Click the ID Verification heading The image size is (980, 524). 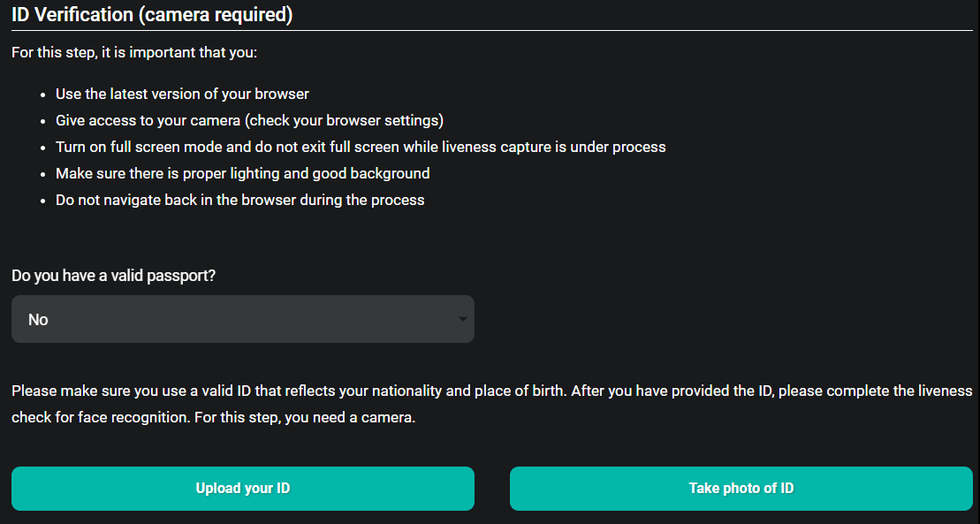point(152,15)
